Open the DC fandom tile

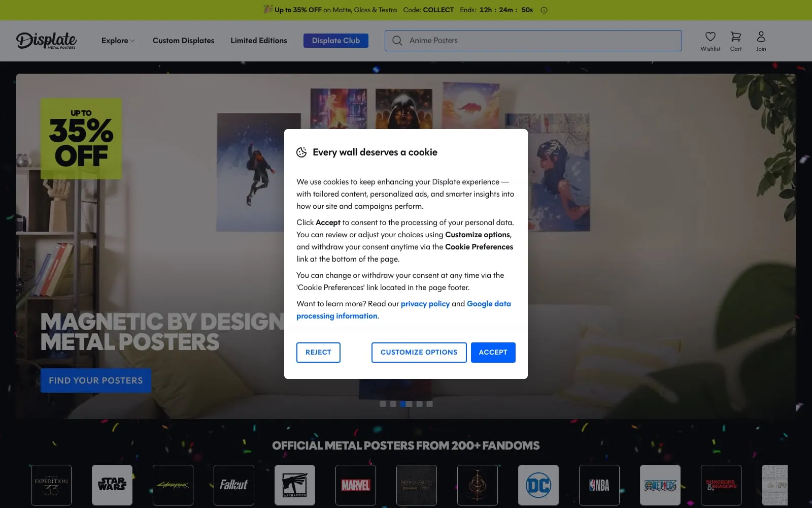[538, 485]
